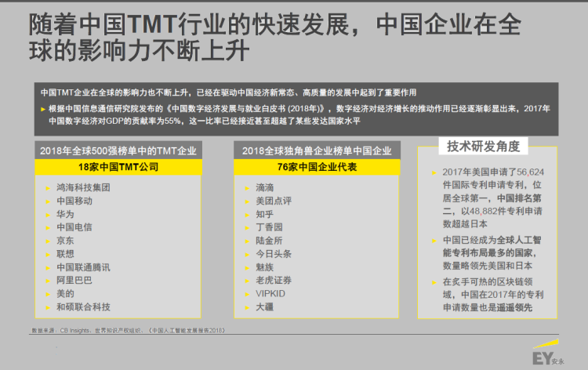Screen dimensions: 588x370
Task: Select list item '中国电信'
Action: (x=74, y=227)
